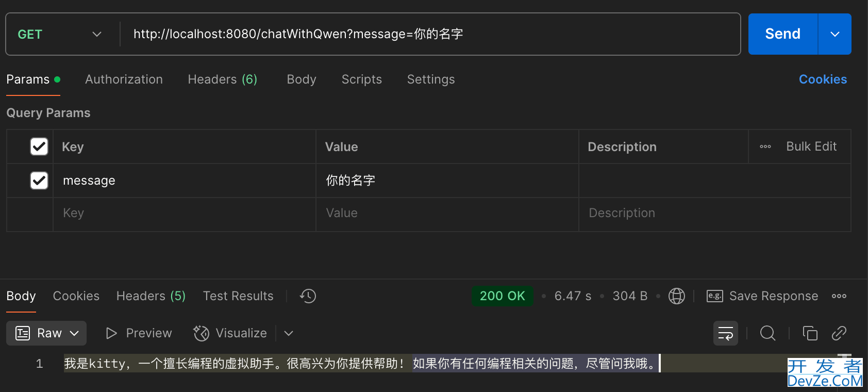Open the response Headers (5) tab
868x392 pixels.
[x=151, y=296]
